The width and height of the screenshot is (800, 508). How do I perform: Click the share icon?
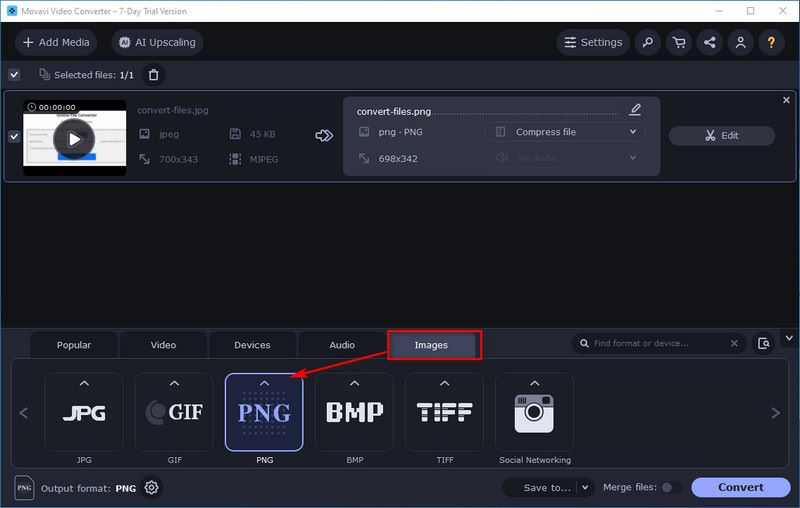(710, 42)
